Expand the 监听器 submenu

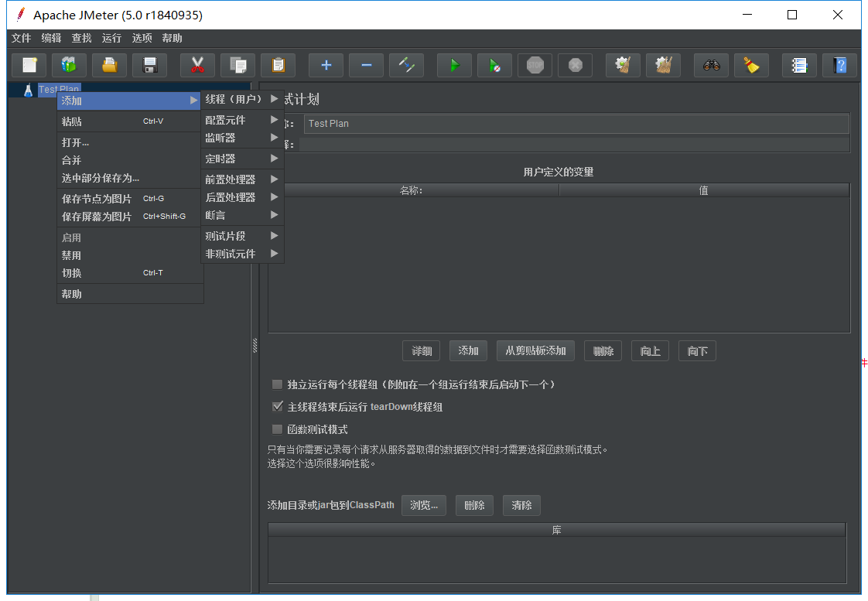point(242,137)
